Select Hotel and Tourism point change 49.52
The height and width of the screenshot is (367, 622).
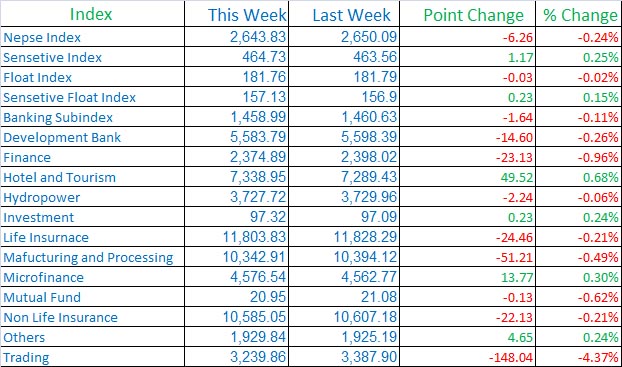(516, 177)
